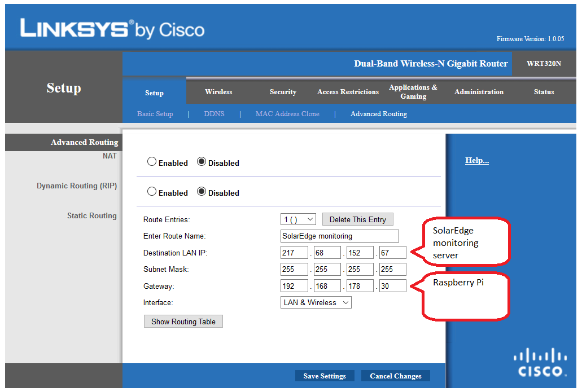Click the Cisco logo in the sidebar

click(x=540, y=362)
